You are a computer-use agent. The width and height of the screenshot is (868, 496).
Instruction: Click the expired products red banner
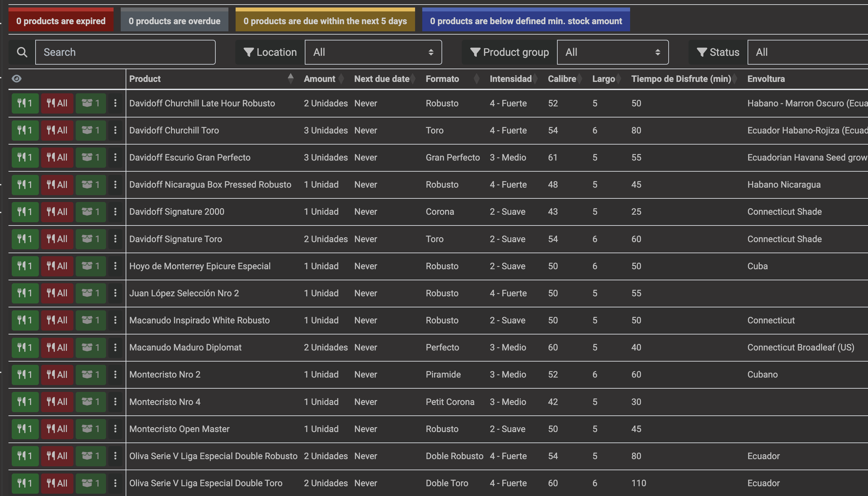61,21
